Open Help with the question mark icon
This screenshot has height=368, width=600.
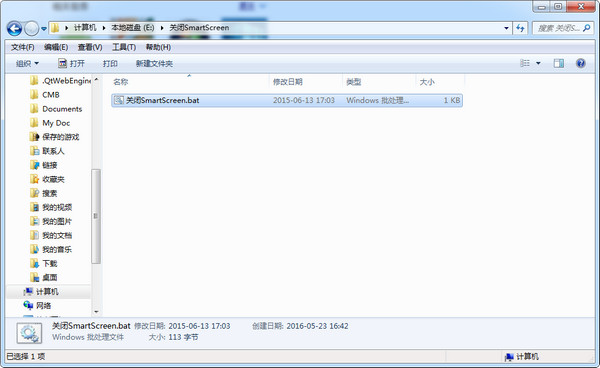[x=580, y=63]
